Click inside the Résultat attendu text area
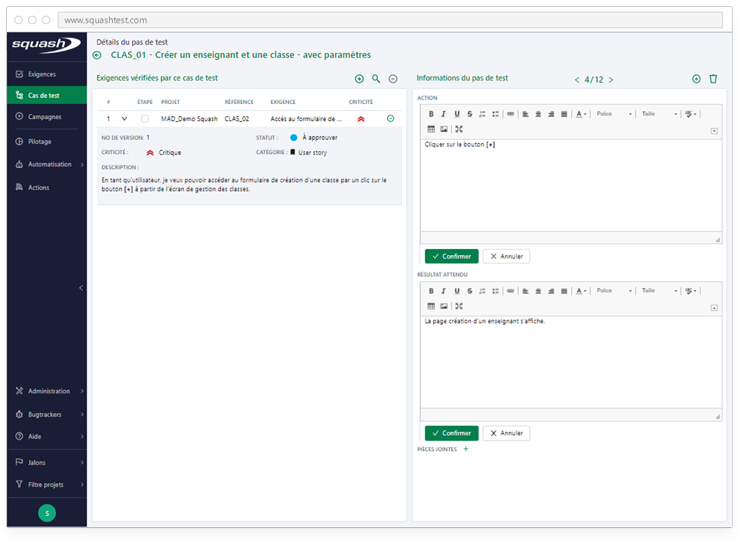Image resolution: width=756 pixels, height=550 pixels. (x=571, y=362)
